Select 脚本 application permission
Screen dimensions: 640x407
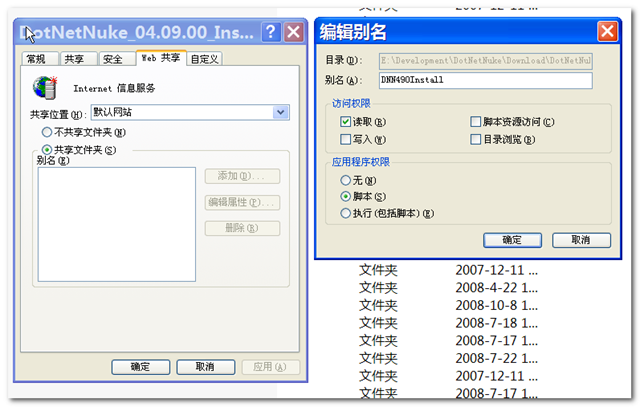click(345, 196)
